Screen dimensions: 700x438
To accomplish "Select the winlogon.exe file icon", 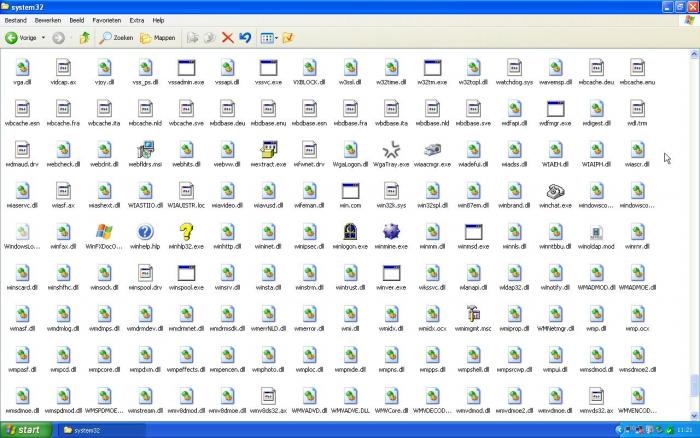I will coord(350,232).
